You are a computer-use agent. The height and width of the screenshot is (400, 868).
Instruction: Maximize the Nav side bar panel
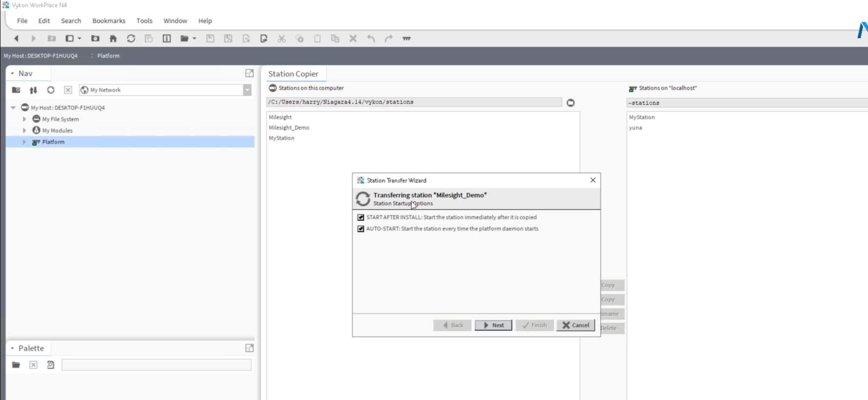pyautogui.click(x=249, y=73)
